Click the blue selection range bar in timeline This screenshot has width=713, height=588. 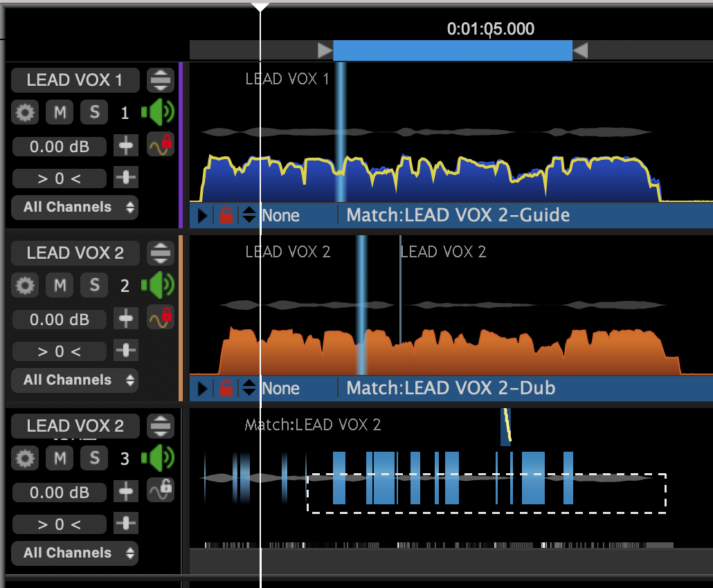tap(452, 50)
